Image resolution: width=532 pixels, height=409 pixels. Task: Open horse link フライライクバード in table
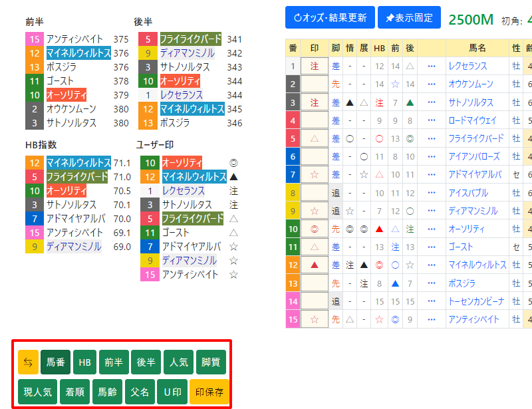476,138
